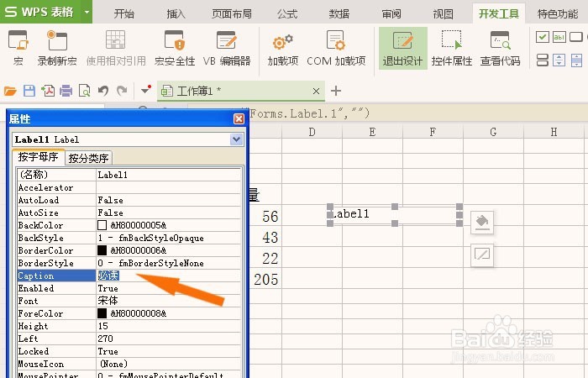588x378 pixels.
Task: Open the 页面布局 ribbon tab
Action: [x=232, y=14]
